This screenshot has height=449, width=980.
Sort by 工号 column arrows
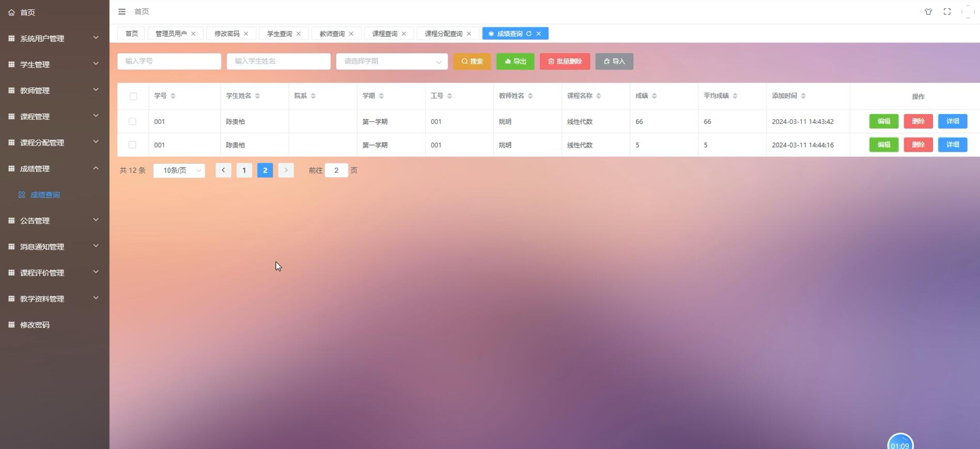point(449,96)
